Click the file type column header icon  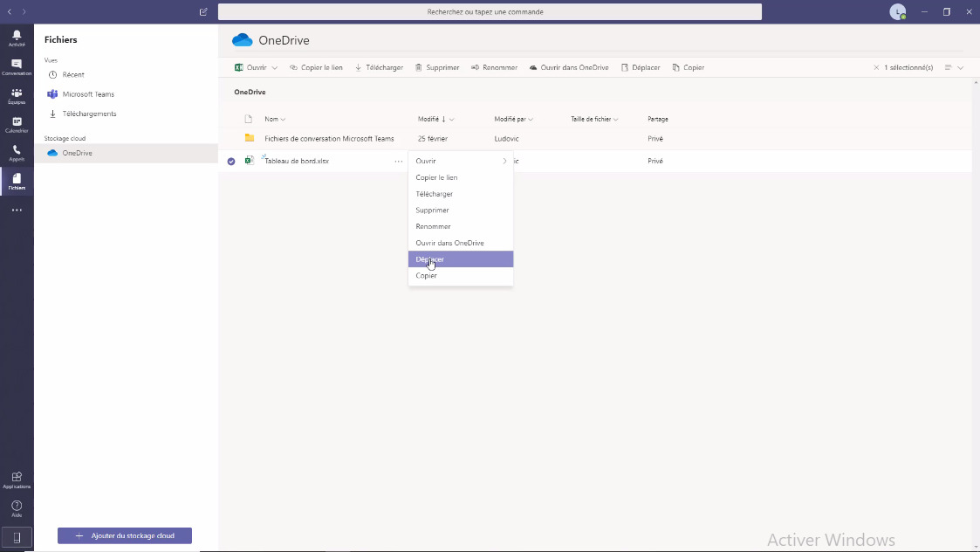coord(248,119)
